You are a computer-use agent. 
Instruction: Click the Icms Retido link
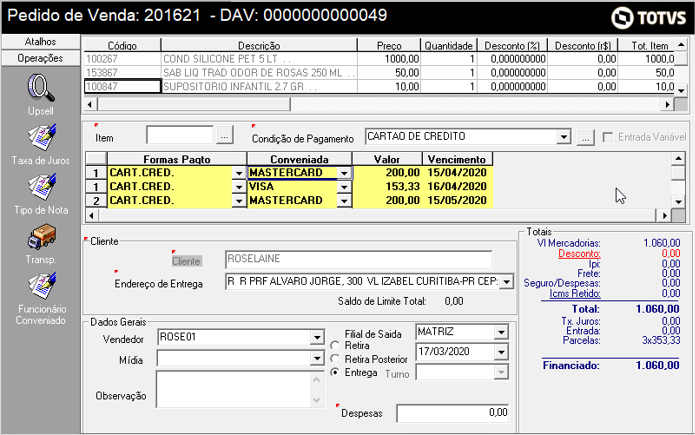tap(574, 293)
